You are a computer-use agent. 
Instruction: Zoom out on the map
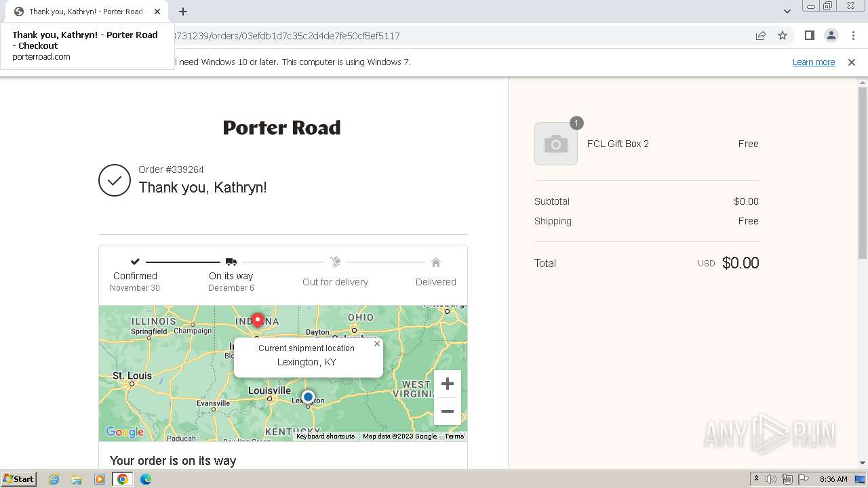click(448, 411)
